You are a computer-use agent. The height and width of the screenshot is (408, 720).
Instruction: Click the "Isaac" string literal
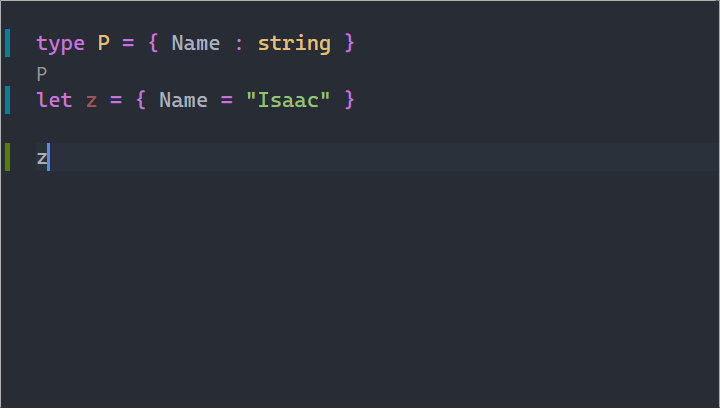coord(288,100)
